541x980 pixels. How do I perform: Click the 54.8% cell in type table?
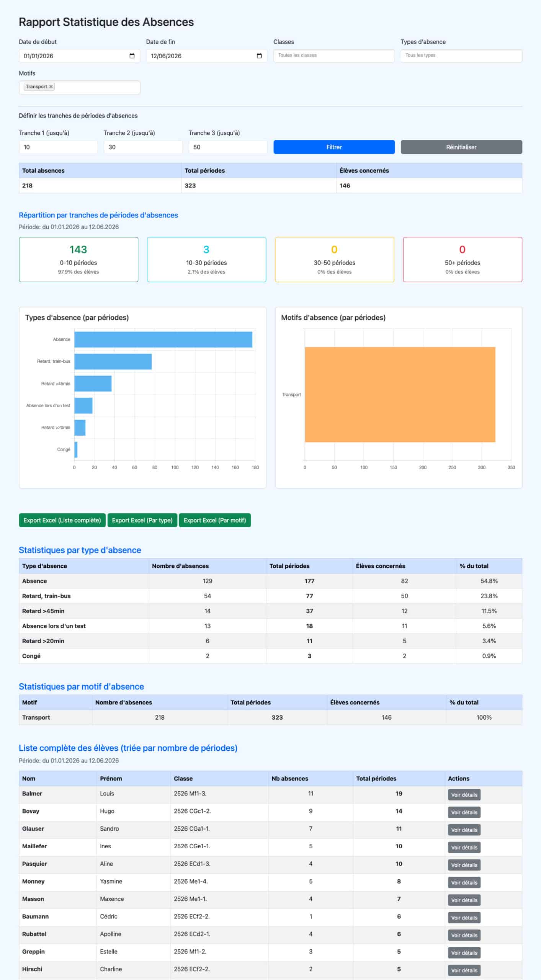(x=489, y=581)
